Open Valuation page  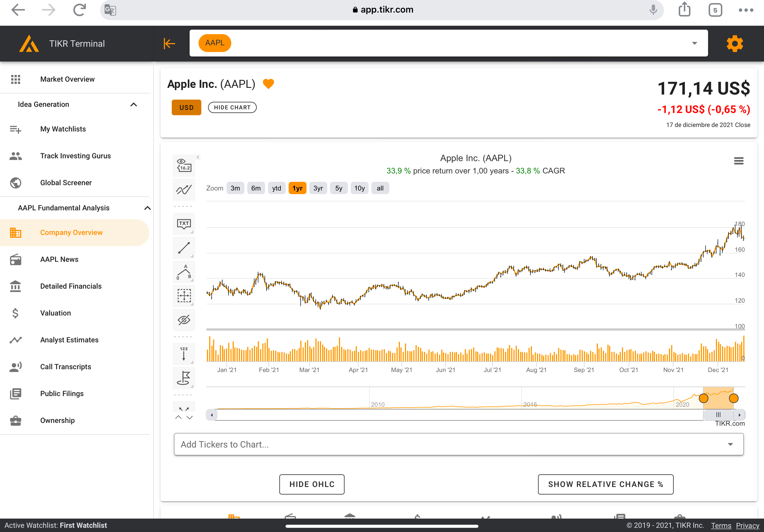[x=75, y=313]
